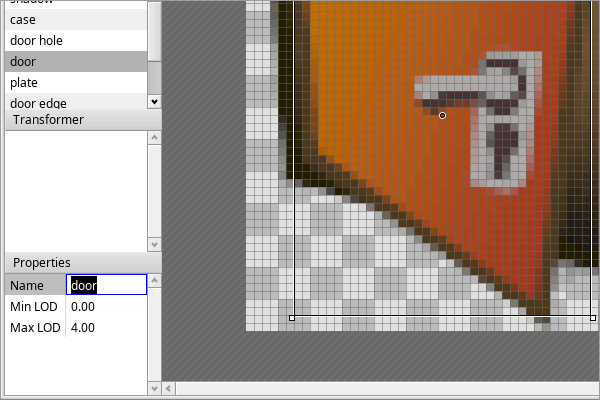Select the 'door edge' list item
The image size is (600, 400).
click(x=75, y=102)
